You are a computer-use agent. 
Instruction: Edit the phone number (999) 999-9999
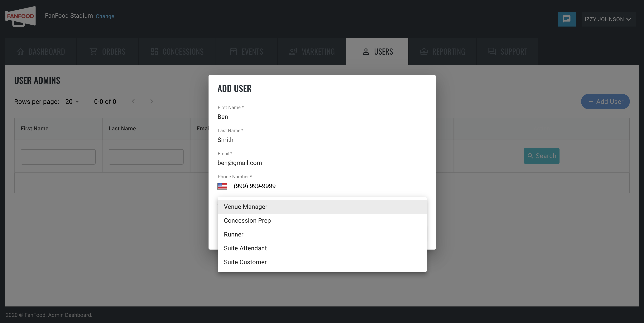(330, 186)
